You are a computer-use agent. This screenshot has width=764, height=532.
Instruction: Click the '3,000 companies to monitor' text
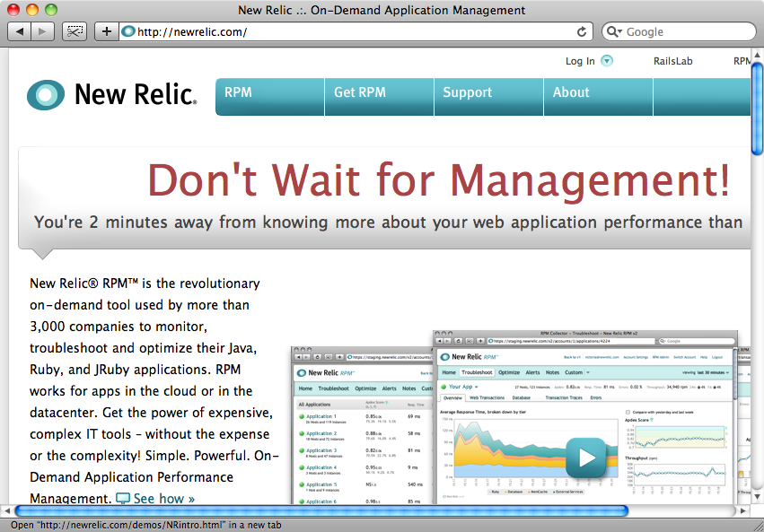[x=119, y=327]
